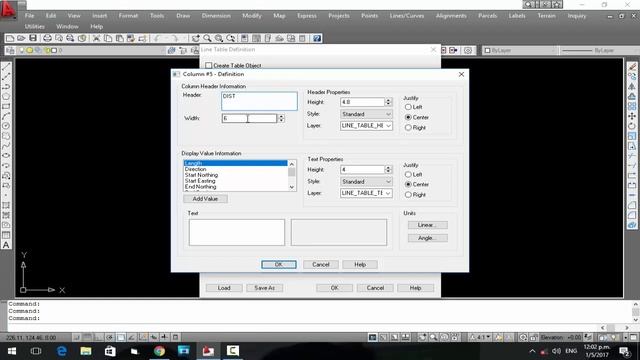This screenshot has width=640, height=360.
Task: Click the Add Value button
Action: pyautogui.click(x=205, y=199)
